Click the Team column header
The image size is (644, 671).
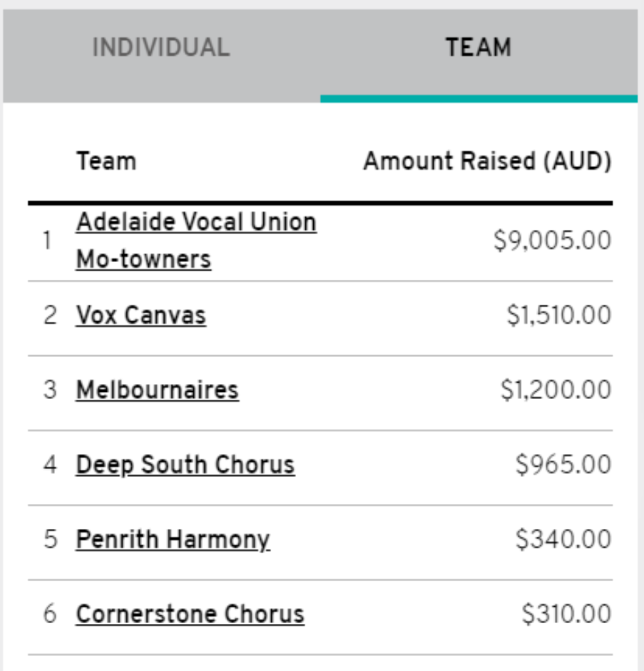107,161
